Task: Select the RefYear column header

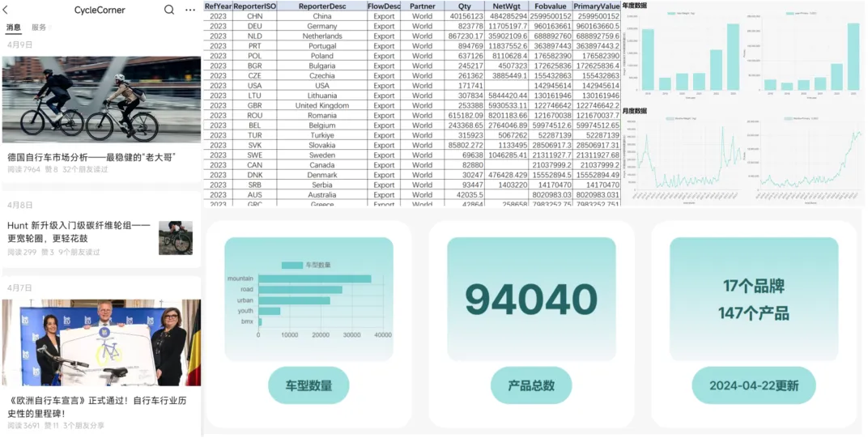Action: [218, 6]
